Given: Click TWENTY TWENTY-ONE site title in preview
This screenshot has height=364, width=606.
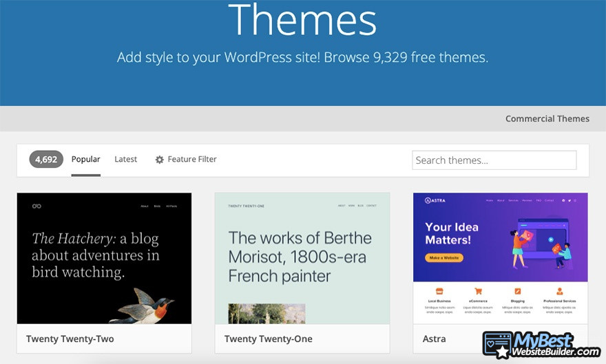Looking at the screenshot, I should click(x=247, y=206).
